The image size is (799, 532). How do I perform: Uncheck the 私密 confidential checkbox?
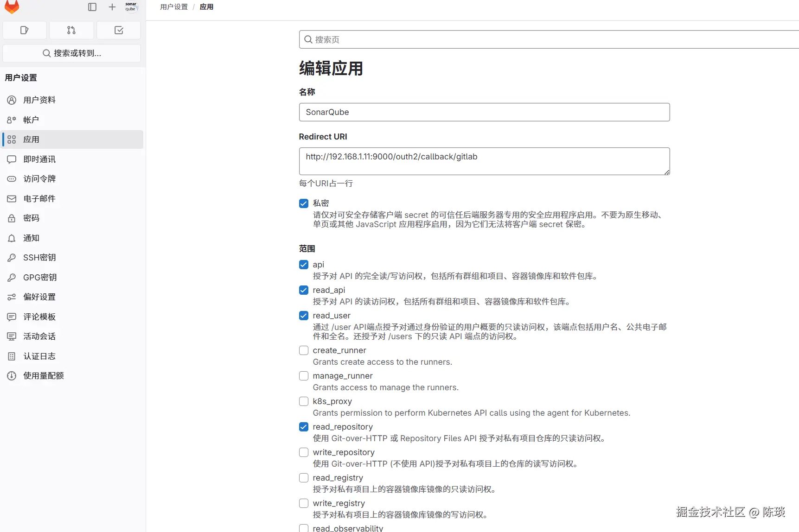(x=304, y=203)
